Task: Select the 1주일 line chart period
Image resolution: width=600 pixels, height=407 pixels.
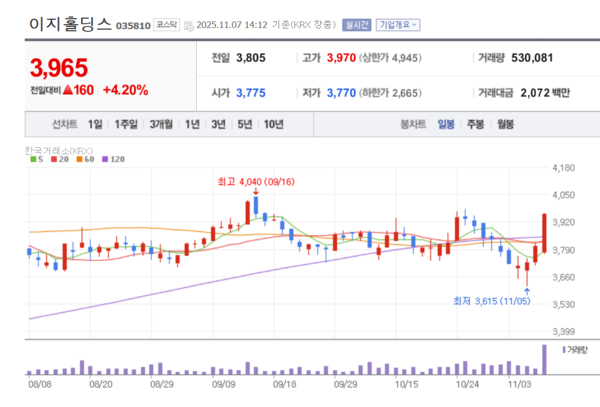Action: pyautogui.click(x=125, y=125)
